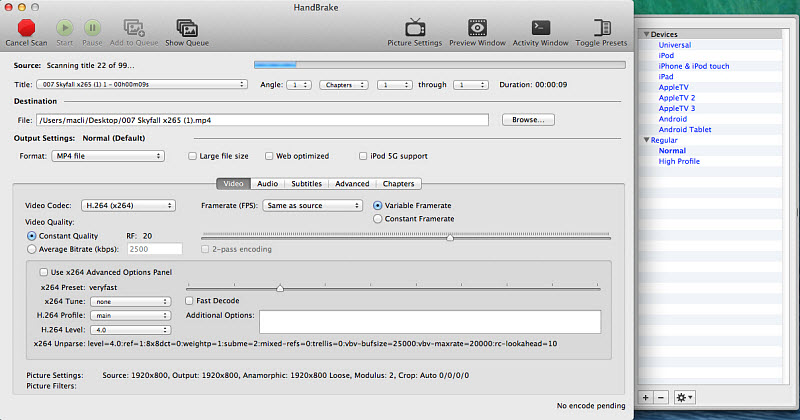Open the Angle dropdown

[299, 85]
